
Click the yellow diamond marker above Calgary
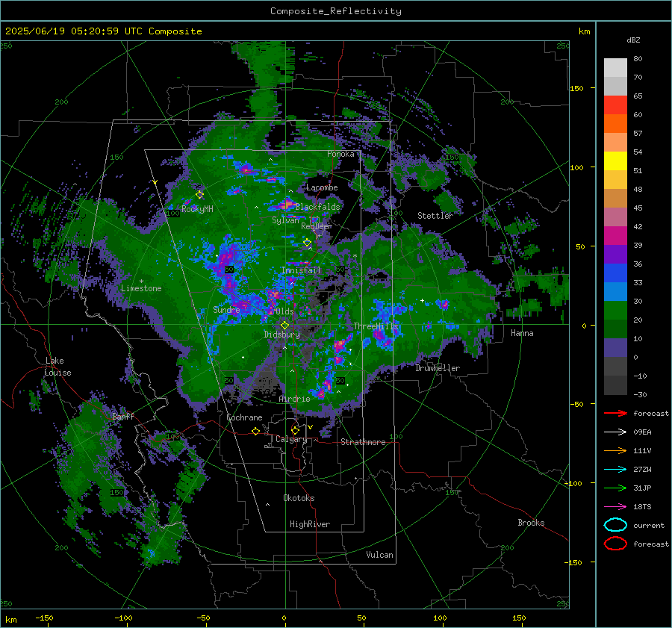tap(295, 430)
